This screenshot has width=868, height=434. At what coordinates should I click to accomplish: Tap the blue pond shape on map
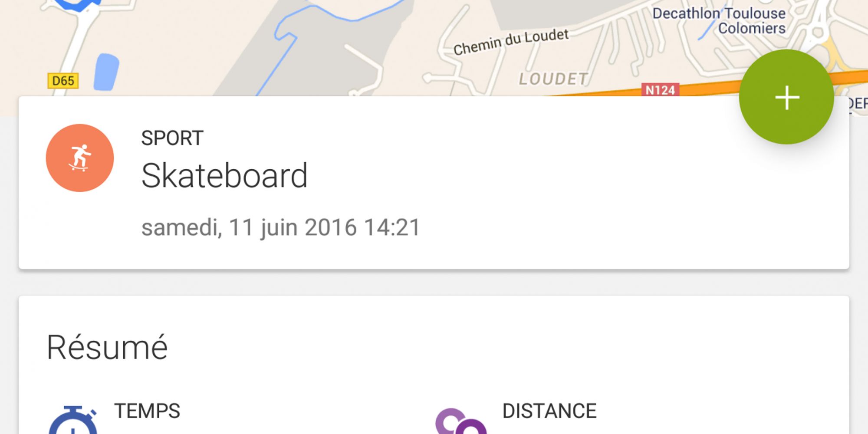click(x=106, y=72)
